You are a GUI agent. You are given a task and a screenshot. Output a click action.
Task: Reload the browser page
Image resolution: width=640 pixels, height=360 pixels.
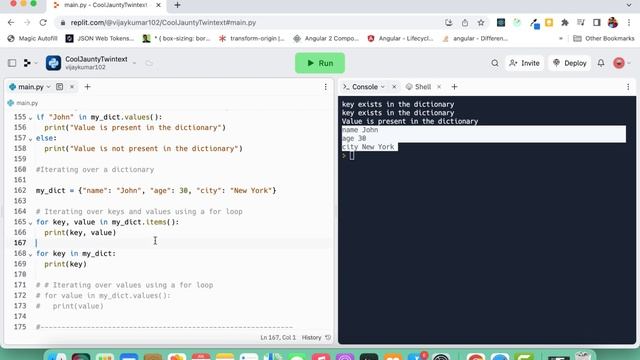(x=43, y=23)
